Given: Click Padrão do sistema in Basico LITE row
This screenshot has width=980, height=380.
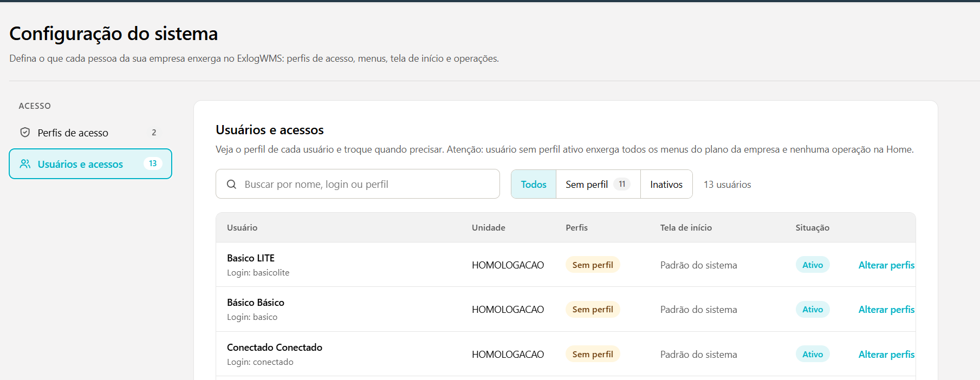Looking at the screenshot, I should click(698, 265).
